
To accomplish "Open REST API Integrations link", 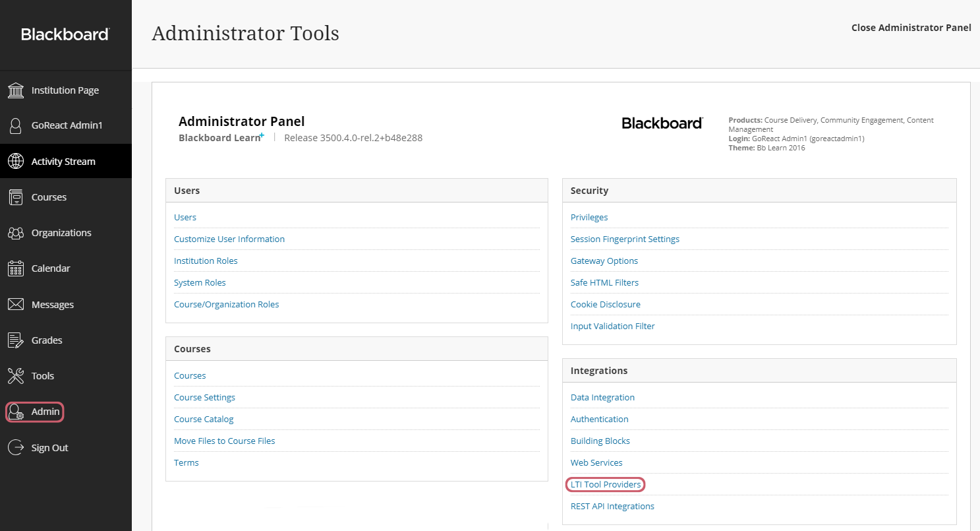I will pyautogui.click(x=612, y=506).
